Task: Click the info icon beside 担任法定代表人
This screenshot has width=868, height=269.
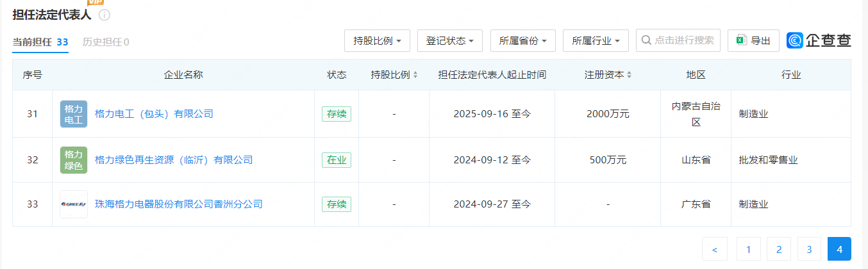Action: pyautogui.click(x=104, y=15)
